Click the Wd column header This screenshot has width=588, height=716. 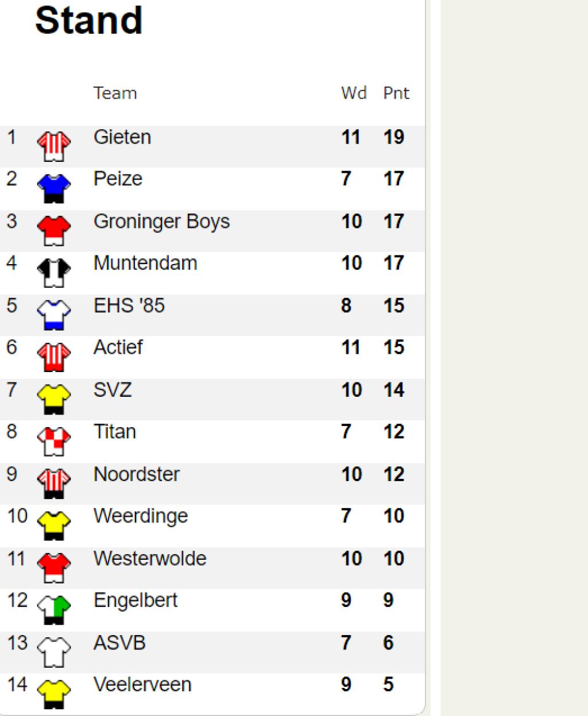(354, 93)
